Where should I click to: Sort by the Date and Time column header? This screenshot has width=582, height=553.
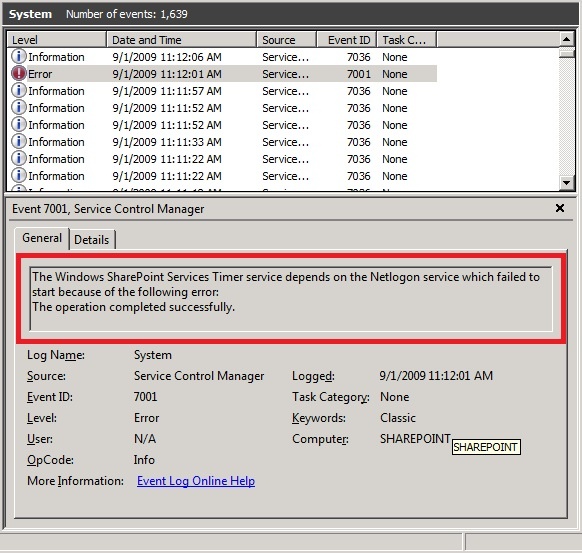click(182, 40)
